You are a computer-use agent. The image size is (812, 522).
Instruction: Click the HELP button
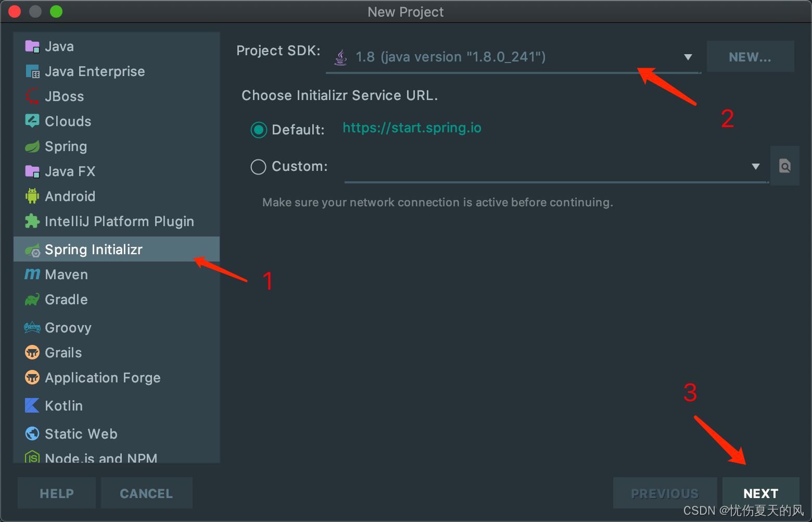[57, 493]
